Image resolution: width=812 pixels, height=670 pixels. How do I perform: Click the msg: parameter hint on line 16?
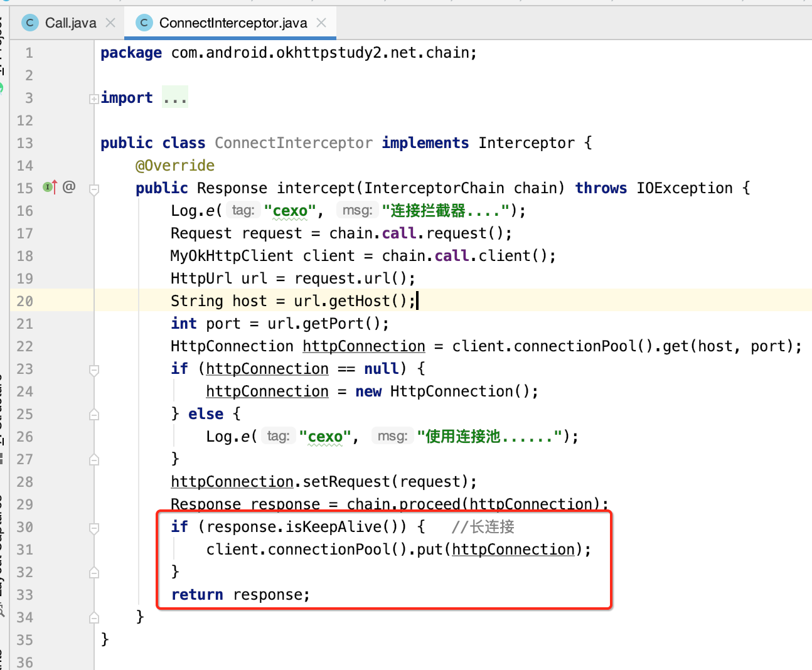(357, 210)
